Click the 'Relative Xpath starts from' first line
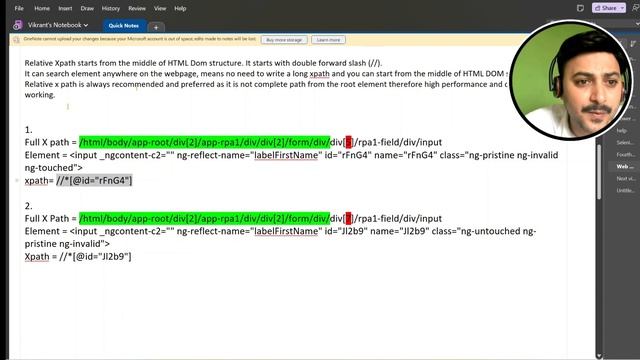 (x=203, y=63)
